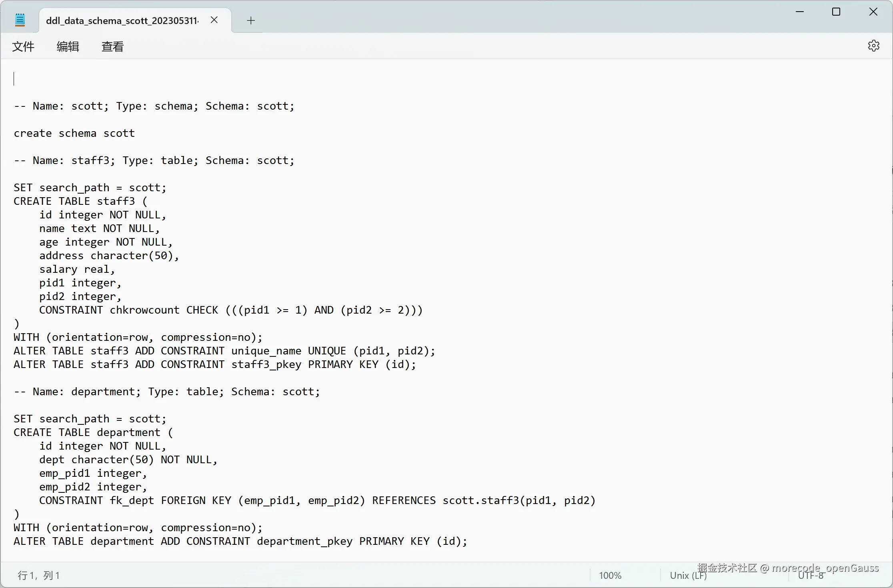Minimize the Notepad window

[x=799, y=12]
